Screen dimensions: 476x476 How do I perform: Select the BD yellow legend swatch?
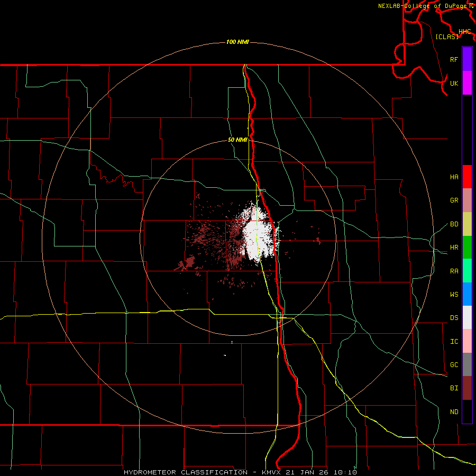[x=467, y=224]
